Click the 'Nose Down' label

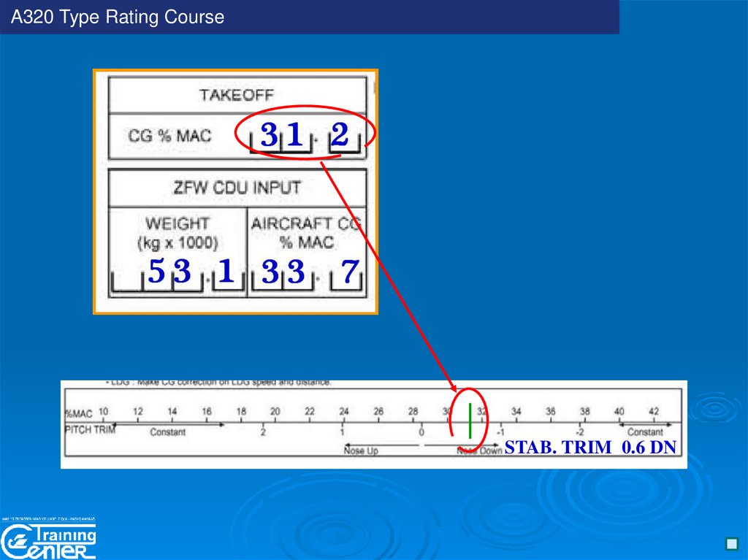tap(479, 450)
